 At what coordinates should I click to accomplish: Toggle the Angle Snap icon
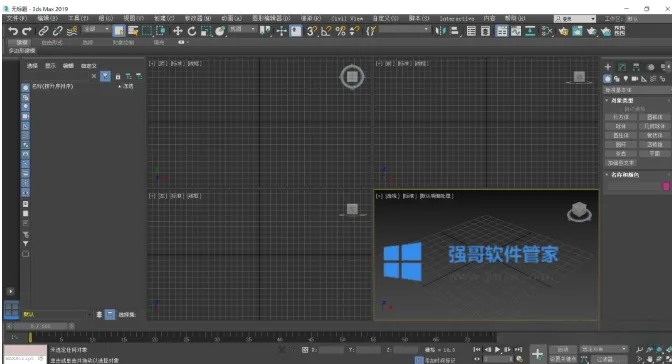coord(326,31)
